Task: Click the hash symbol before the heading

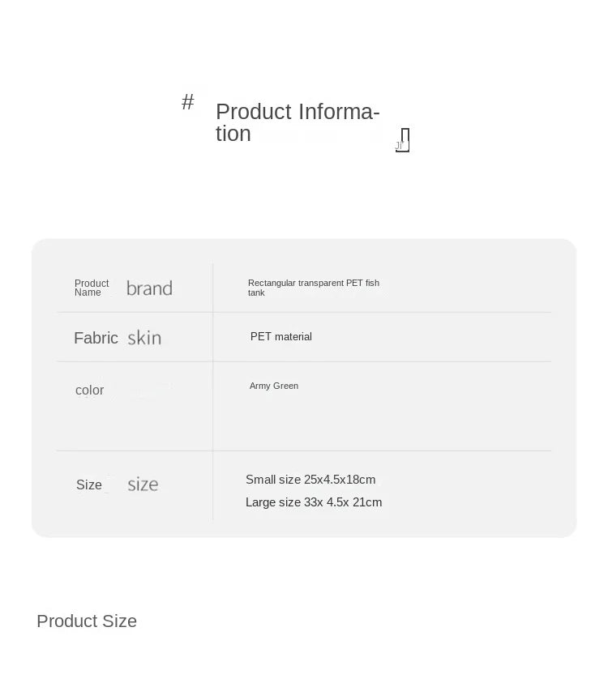Action: coord(188,102)
